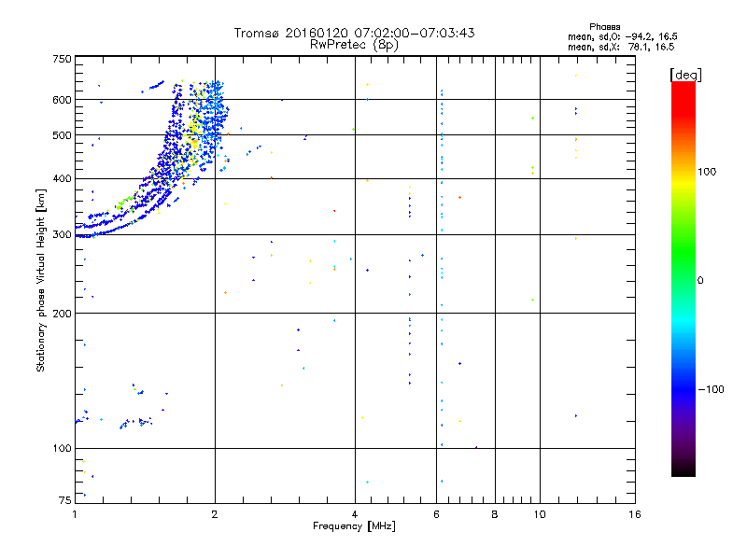This screenshot has width=747, height=560.
Task: Click the 16 tick on frequency axis
Action: click(x=634, y=515)
